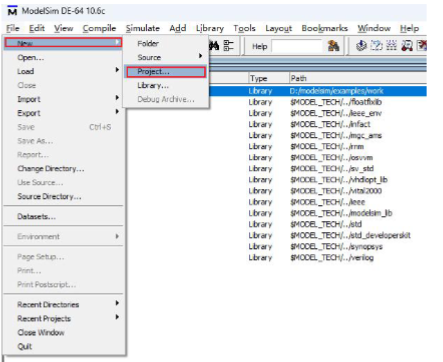Click the ModelSim logo in title bar

[12, 11]
